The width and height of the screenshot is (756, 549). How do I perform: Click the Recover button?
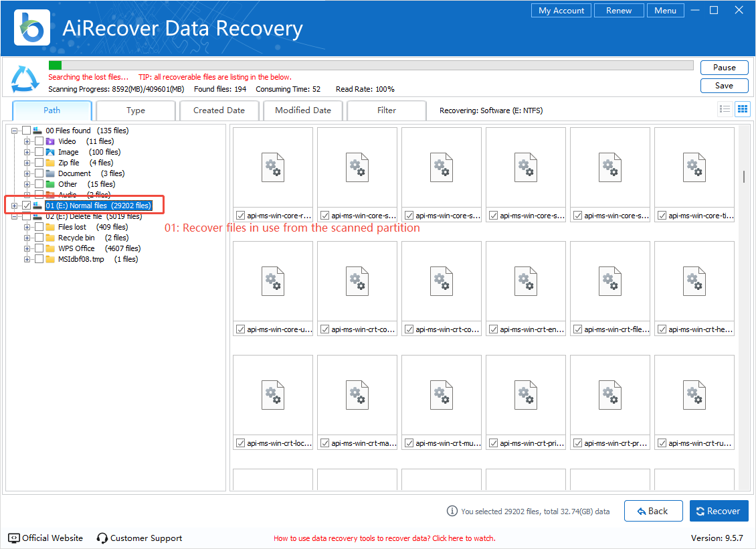point(719,511)
